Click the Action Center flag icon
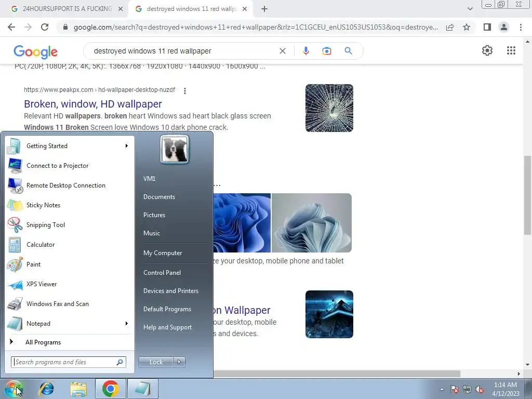Viewport: 532px width, 399px height. pyautogui.click(x=455, y=390)
